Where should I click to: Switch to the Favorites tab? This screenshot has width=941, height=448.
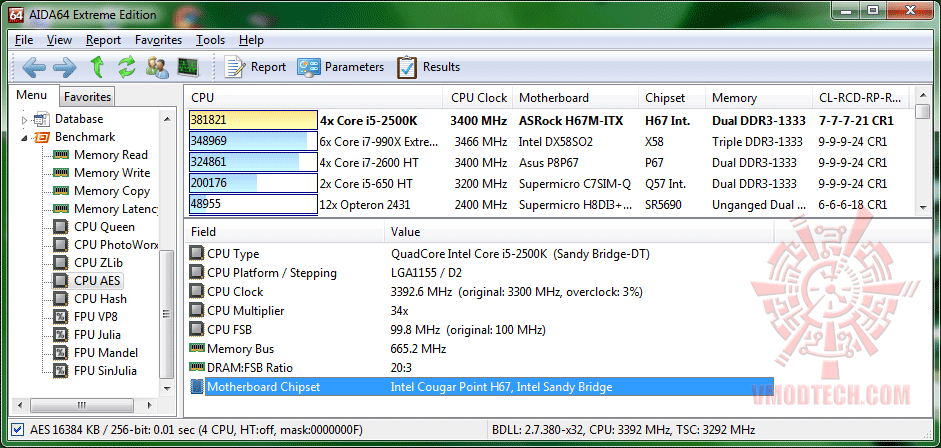(88, 97)
